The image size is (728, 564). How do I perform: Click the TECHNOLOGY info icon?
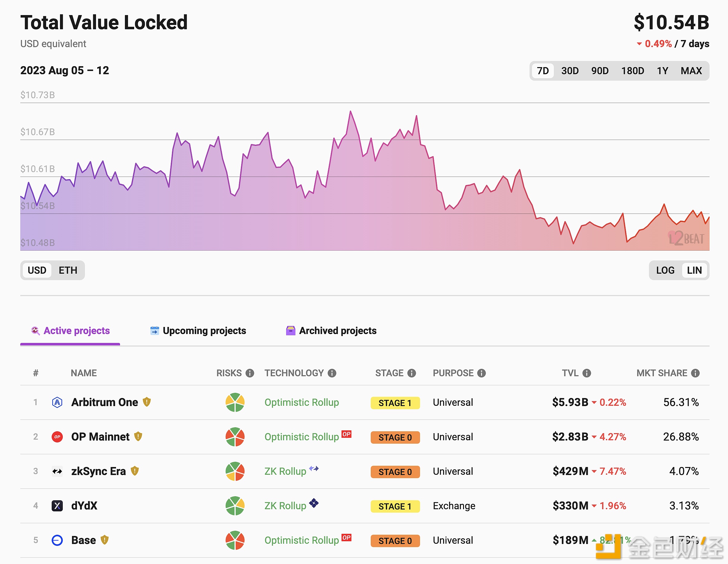pos(332,373)
